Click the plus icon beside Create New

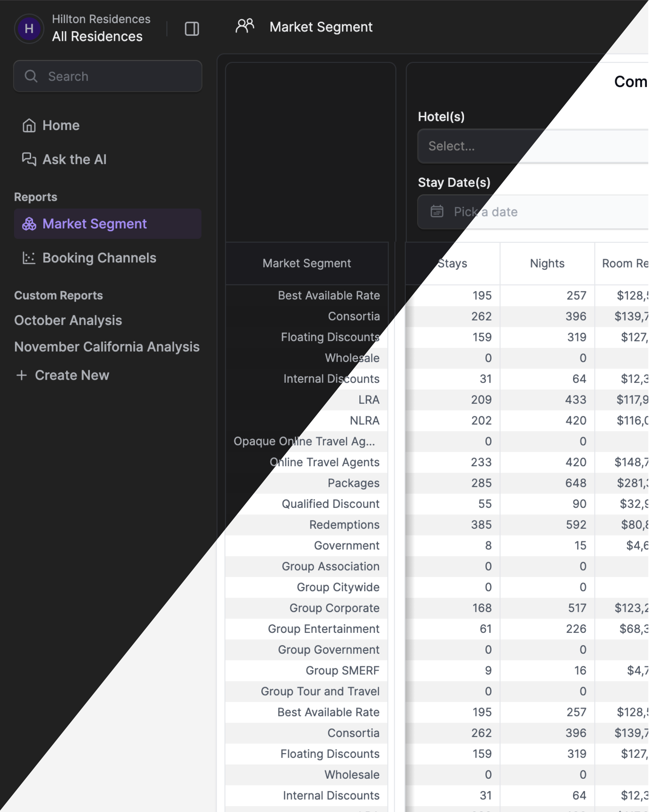coord(21,375)
